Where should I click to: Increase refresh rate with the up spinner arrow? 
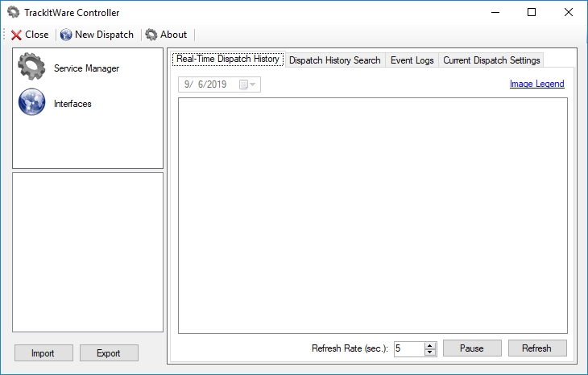[x=430, y=345]
